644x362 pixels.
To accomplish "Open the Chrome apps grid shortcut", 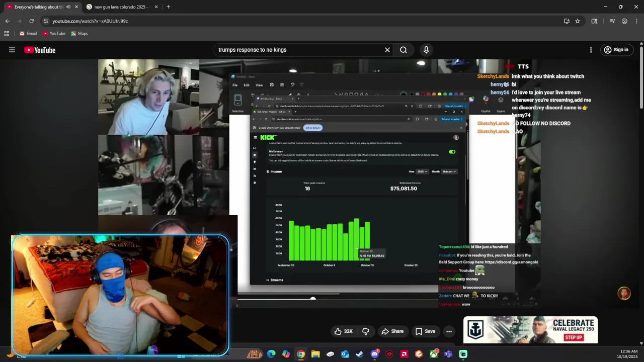I will click(7, 34).
